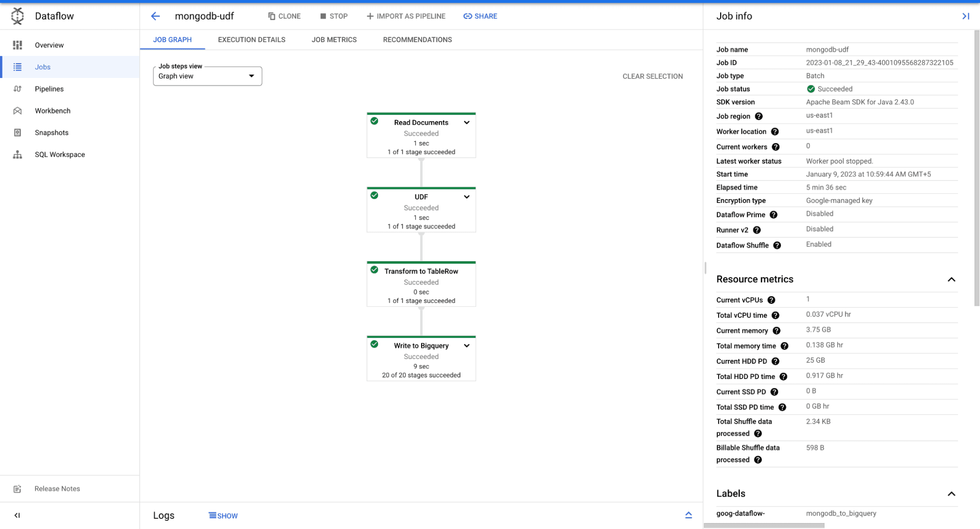This screenshot has height=529, width=980.
Task: Expand the UDF step node
Action: 467,197
